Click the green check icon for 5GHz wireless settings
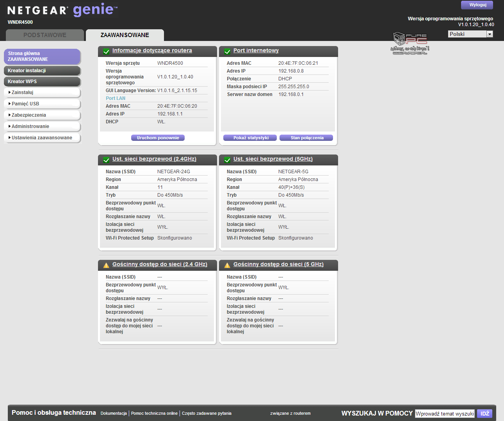This screenshot has height=421, width=504. (x=227, y=160)
